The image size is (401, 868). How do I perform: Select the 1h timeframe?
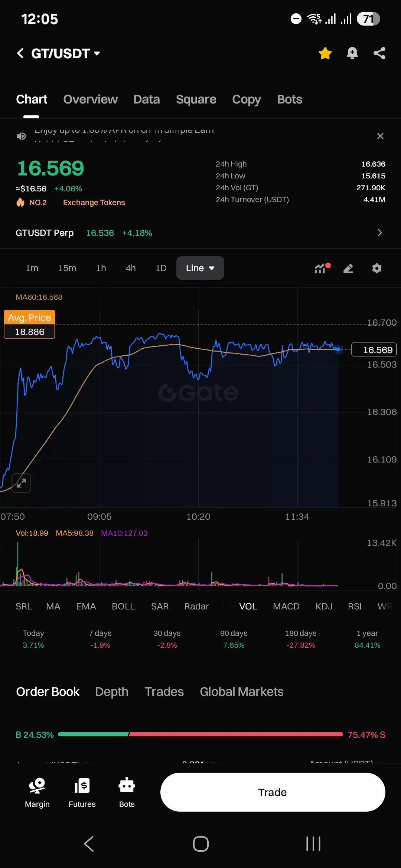(x=101, y=268)
